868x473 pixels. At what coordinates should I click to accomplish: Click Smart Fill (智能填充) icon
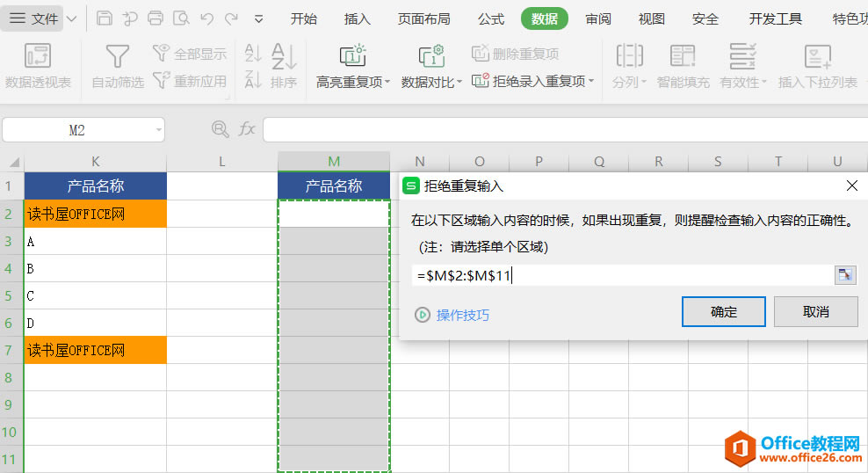click(683, 56)
